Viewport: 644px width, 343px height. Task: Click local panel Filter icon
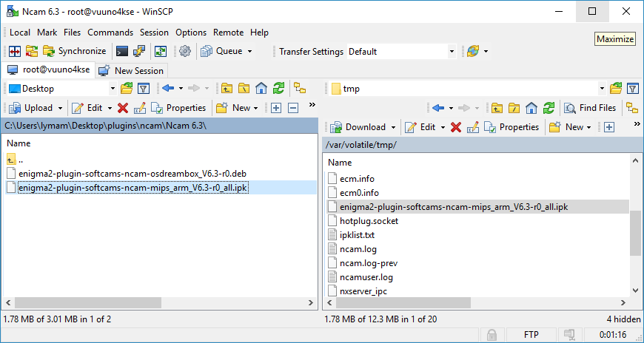(143, 88)
